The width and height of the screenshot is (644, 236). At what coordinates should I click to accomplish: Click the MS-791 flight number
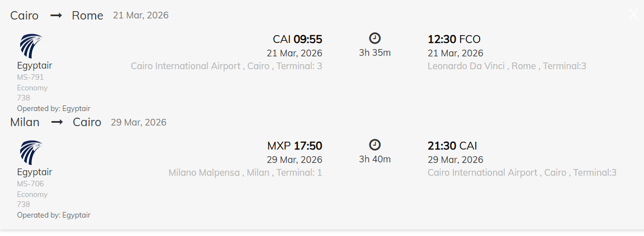click(30, 77)
